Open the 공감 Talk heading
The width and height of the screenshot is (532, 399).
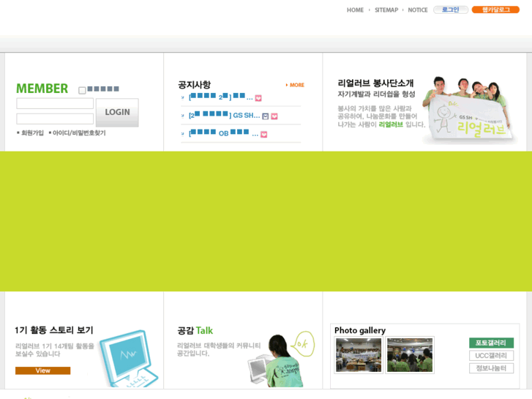(x=195, y=330)
